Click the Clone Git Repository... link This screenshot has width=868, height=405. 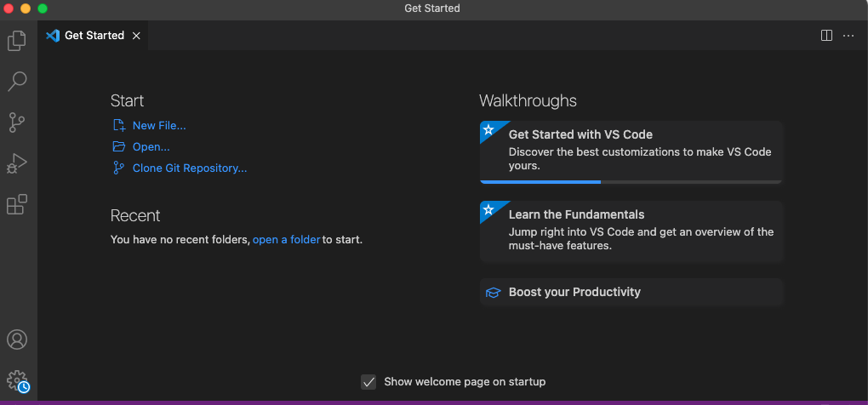pyautogui.click(x=190, y=168)
